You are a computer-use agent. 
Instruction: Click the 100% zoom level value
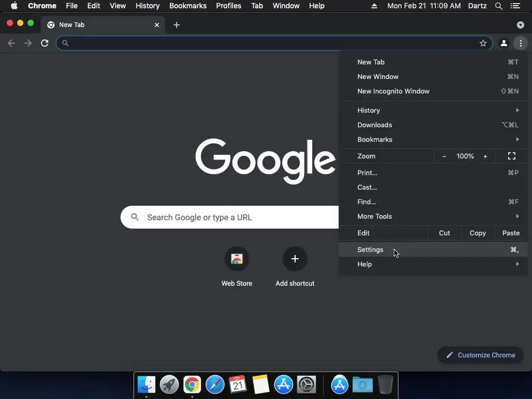pyautogui.click(x=465, y=156)
